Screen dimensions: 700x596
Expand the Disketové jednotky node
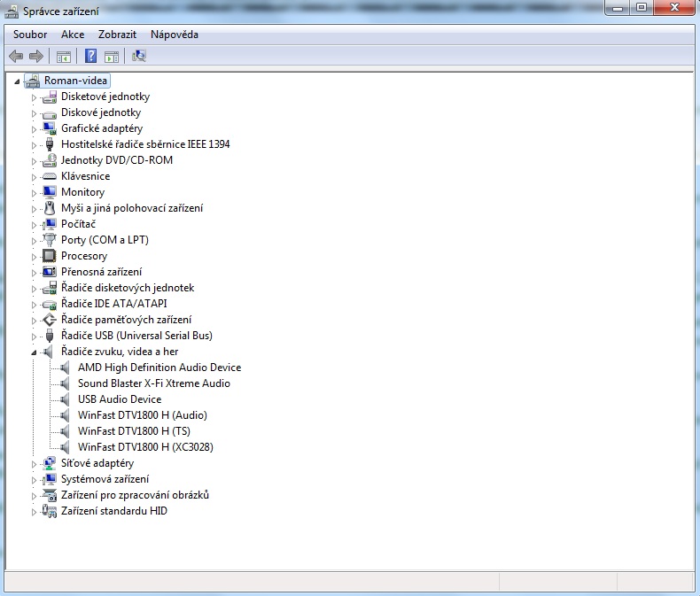point(34,97)
